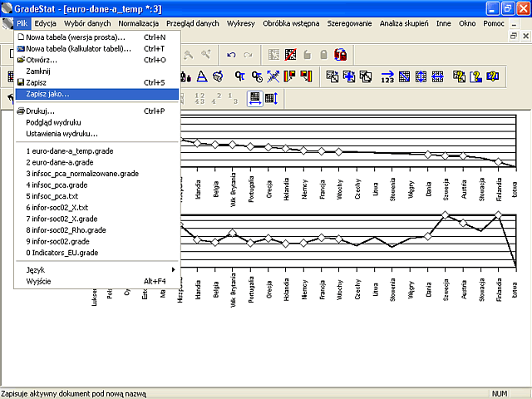Click the undo arrow icon

tap(231, 55)
